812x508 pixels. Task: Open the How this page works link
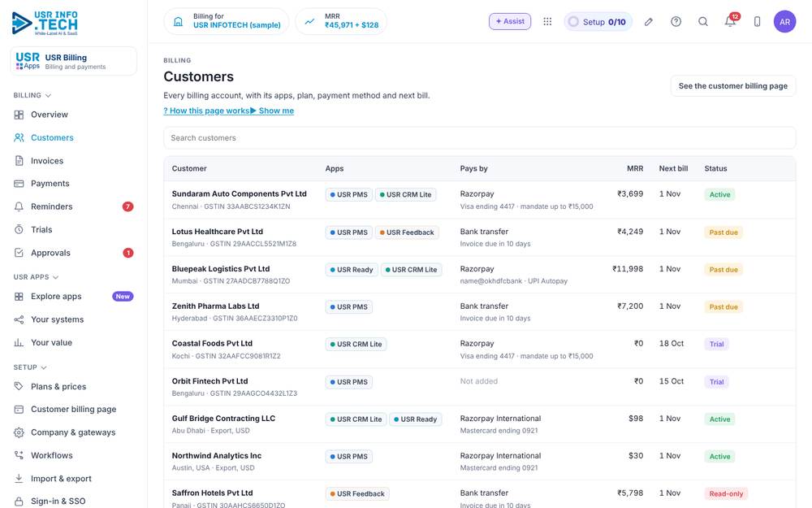(206, 111)
